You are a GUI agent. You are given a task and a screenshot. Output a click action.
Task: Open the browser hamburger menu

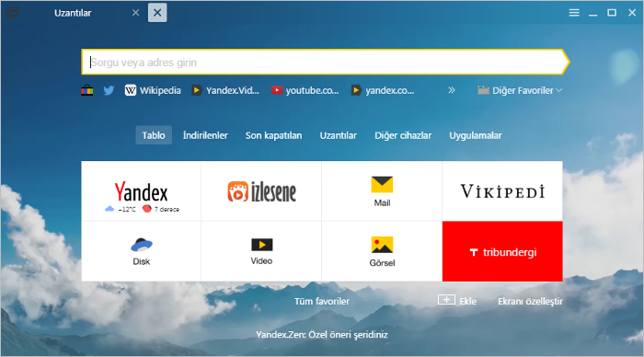tap(574, 13)
